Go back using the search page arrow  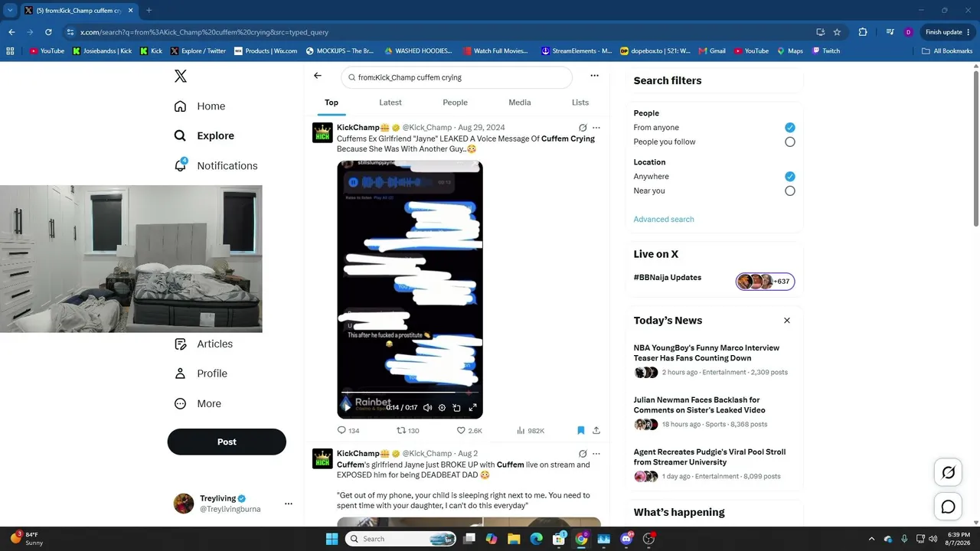click(x=318, y=76)
